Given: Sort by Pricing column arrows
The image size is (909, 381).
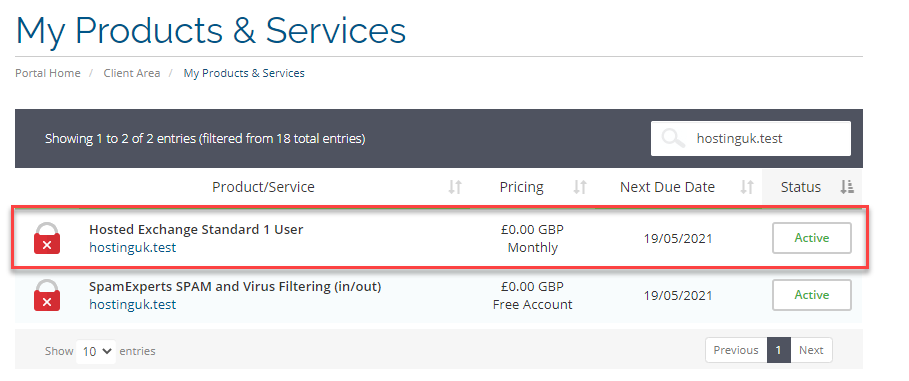Looking at the screenshot, I should click(580, 187).
